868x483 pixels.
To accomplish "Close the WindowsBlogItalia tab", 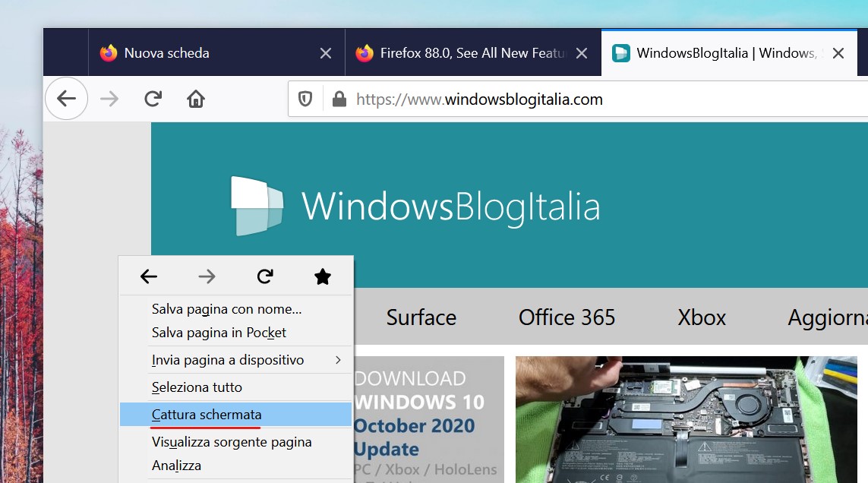I will pyautogui.click(x=838, y=53).
